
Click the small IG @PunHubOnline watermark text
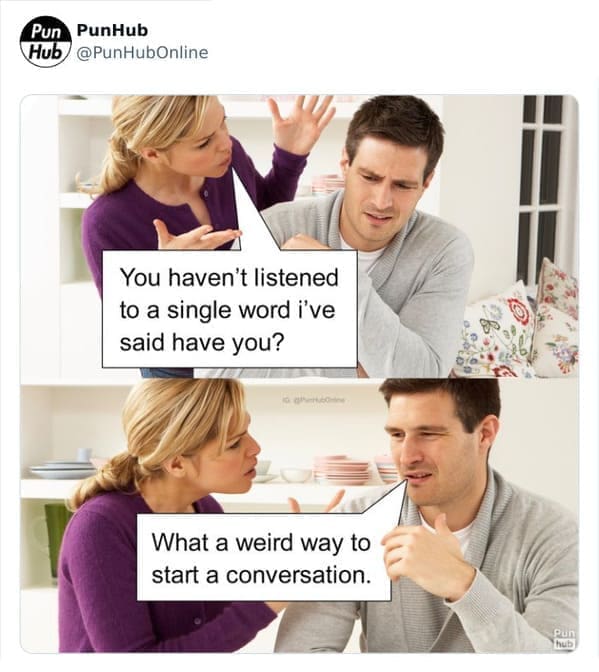tap(316, 399)
